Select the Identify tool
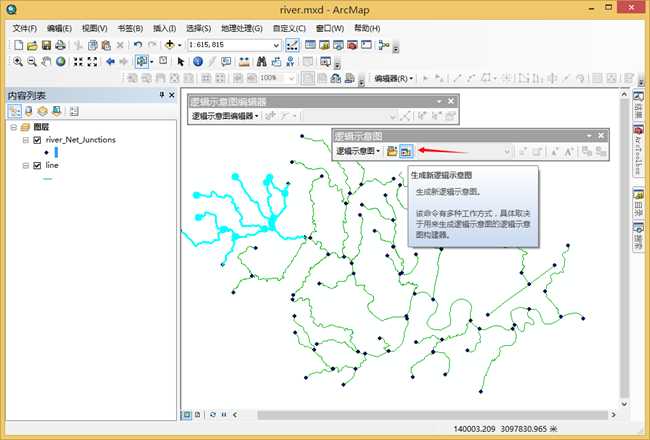The height and width of the screenshot is (440, 650). point(198,61)
